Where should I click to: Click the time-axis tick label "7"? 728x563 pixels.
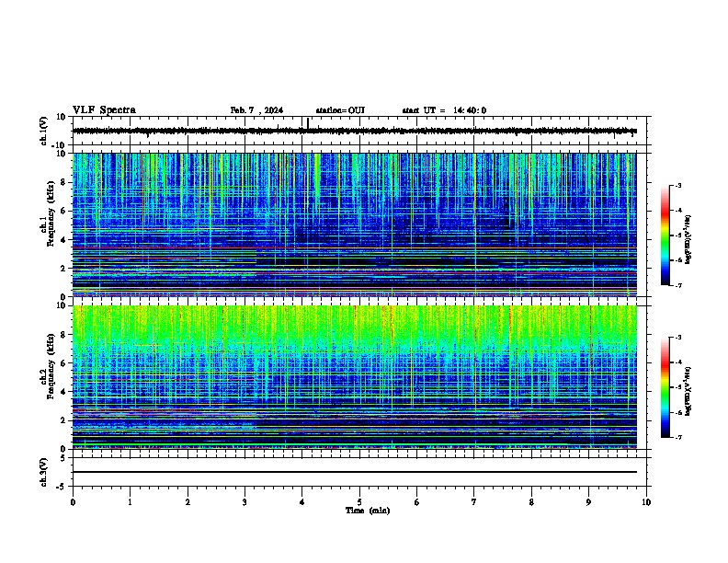(x=474, y=502)
